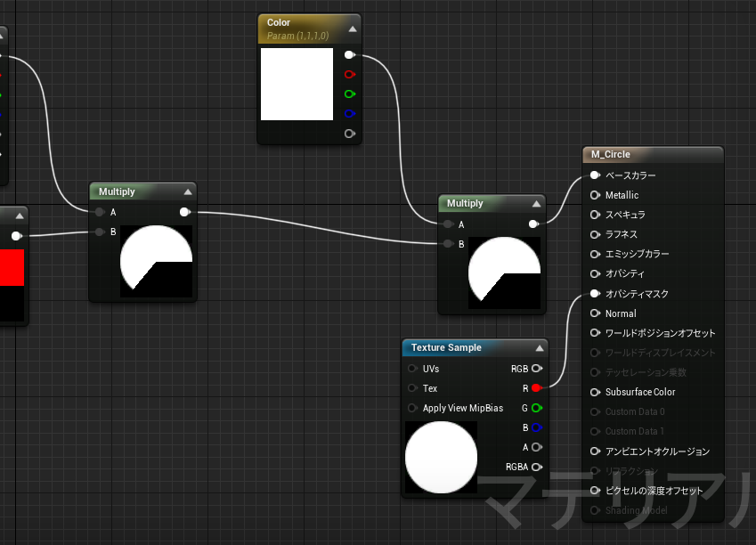Click the ワールドポジションオフセット input pin

coord(595,333)
